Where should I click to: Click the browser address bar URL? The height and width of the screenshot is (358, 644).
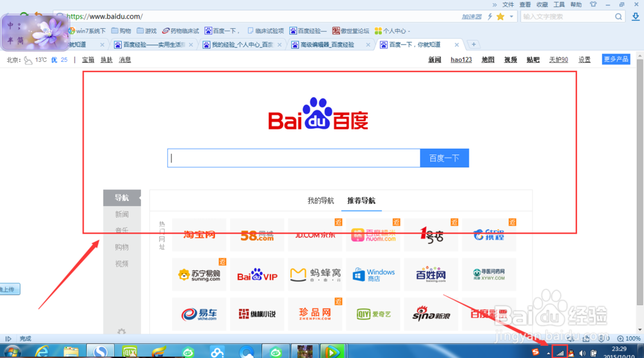105,17
